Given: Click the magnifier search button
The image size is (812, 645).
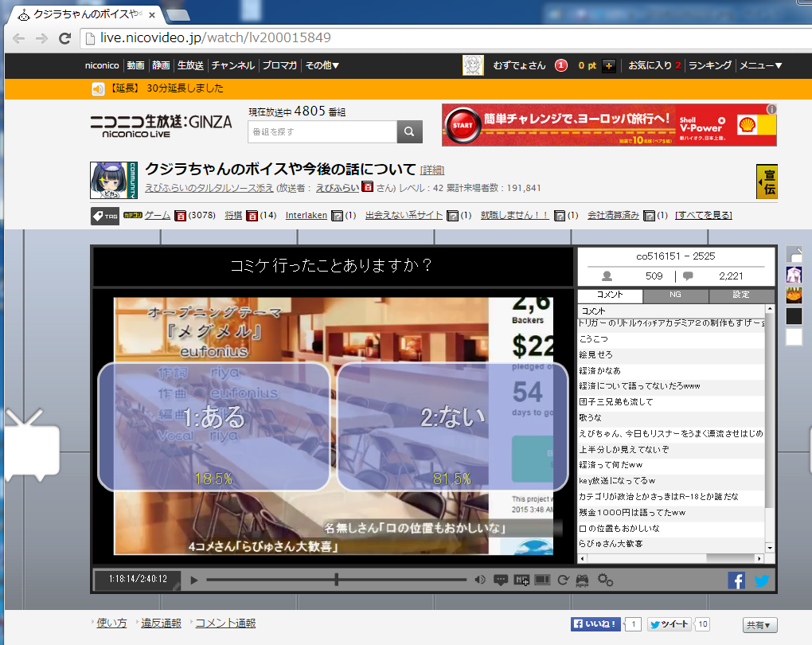Looking at the screenshot, I should [x=410, y=131].
